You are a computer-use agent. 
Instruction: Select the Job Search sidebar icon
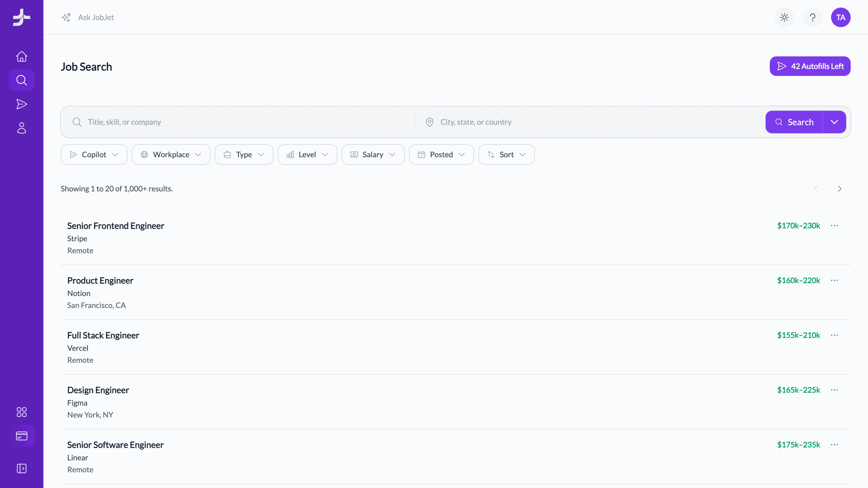point(22,80)
